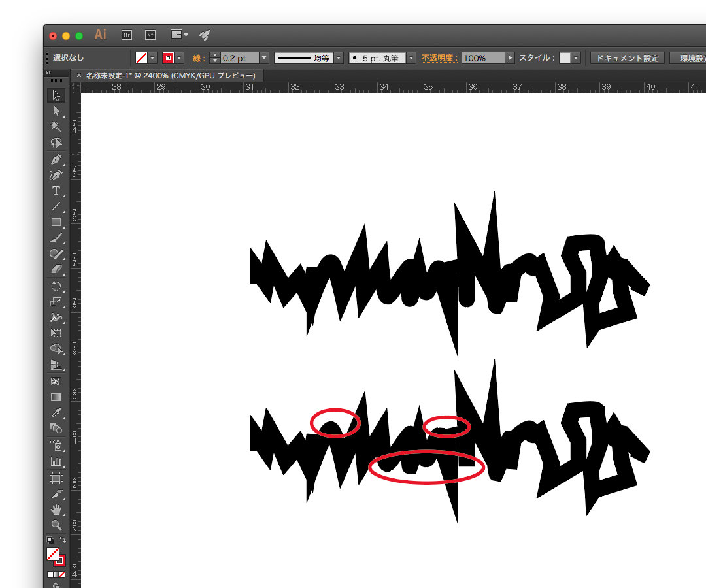Select the Type tool
This screenshot has height=588, width=706.
(x=56, y=191)
